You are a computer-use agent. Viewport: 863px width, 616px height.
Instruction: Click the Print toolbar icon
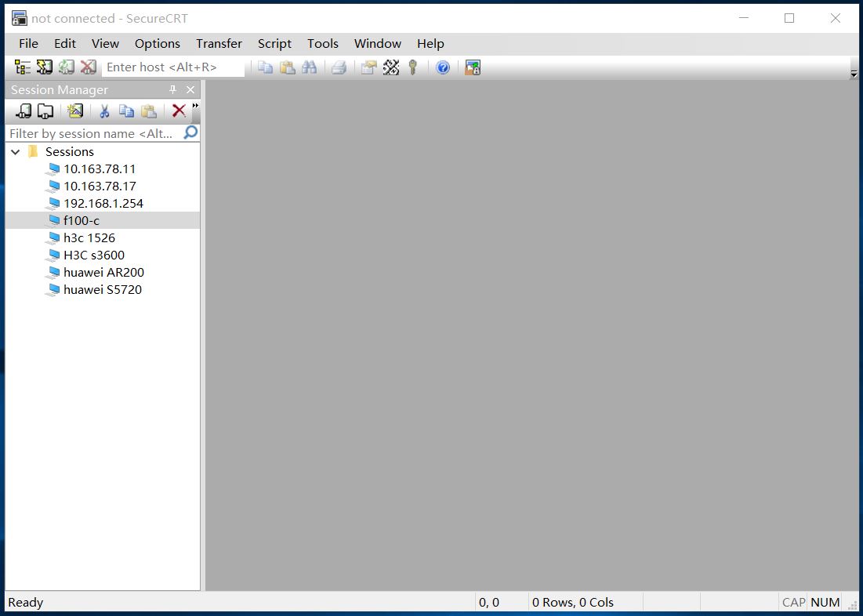339,67
